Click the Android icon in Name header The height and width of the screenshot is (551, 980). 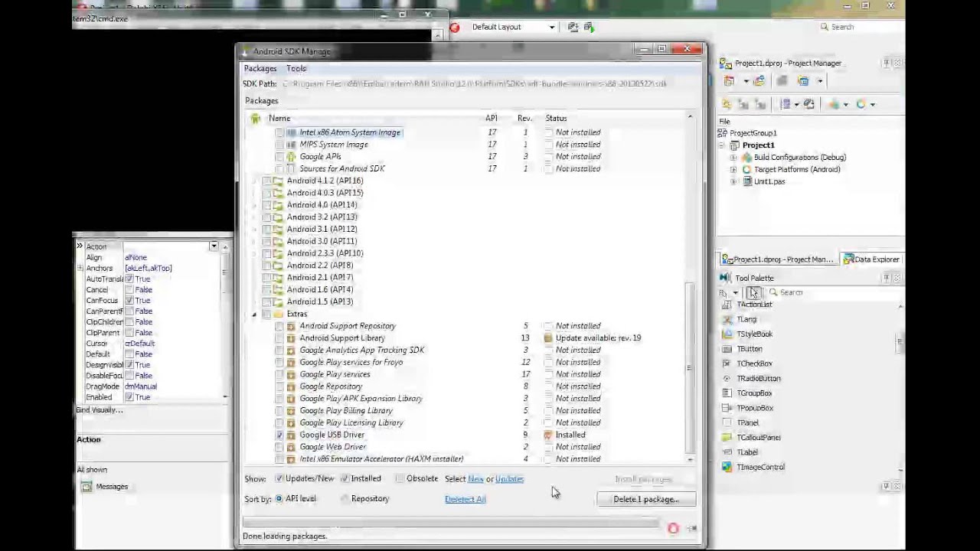(255, 118)
